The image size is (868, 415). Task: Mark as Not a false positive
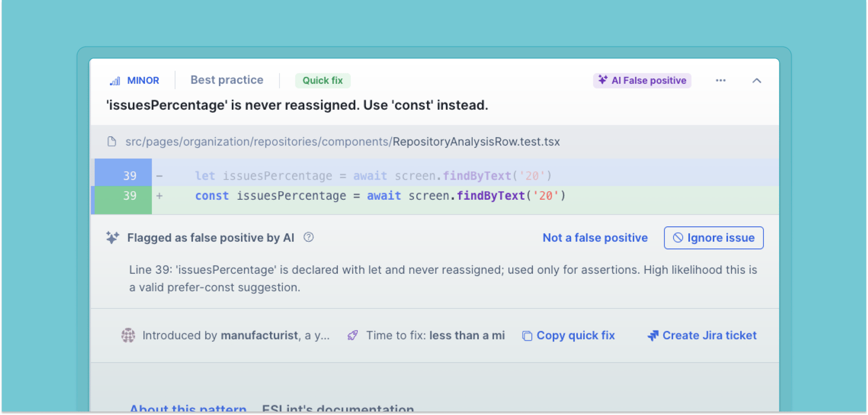pos(595,238)
